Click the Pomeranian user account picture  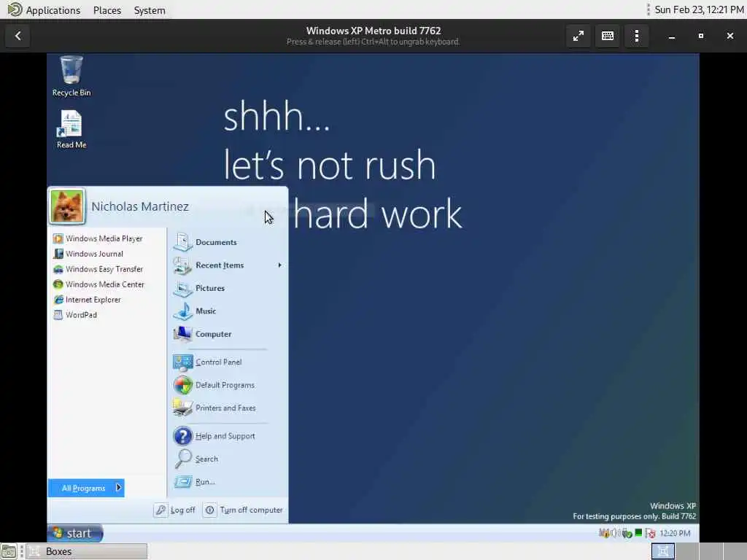(x=67, y=206)
